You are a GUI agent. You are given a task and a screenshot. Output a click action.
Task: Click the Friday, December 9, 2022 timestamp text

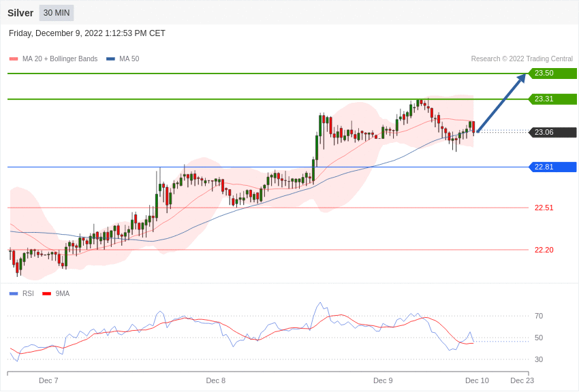[x=87, y=33]
